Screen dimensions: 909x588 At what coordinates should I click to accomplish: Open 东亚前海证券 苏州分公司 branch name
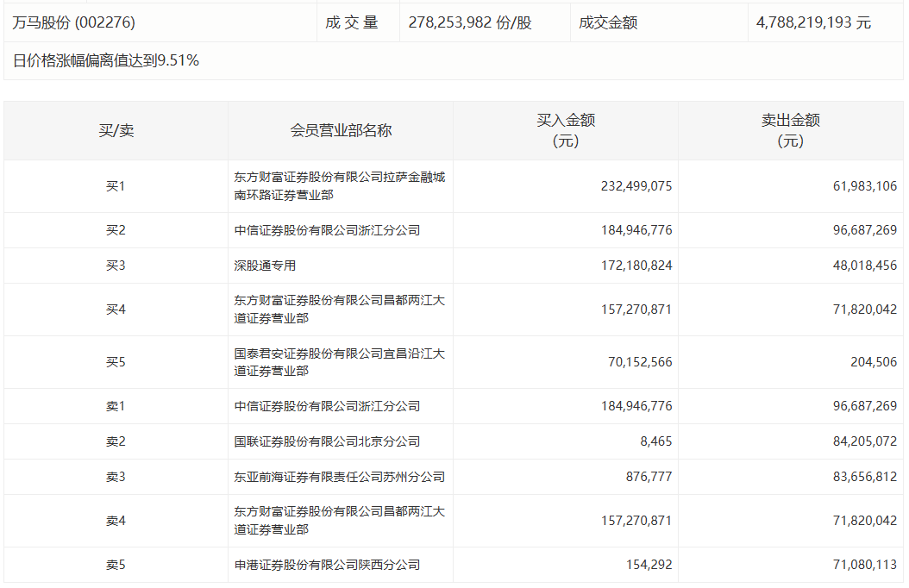click(x=340, y=477)
